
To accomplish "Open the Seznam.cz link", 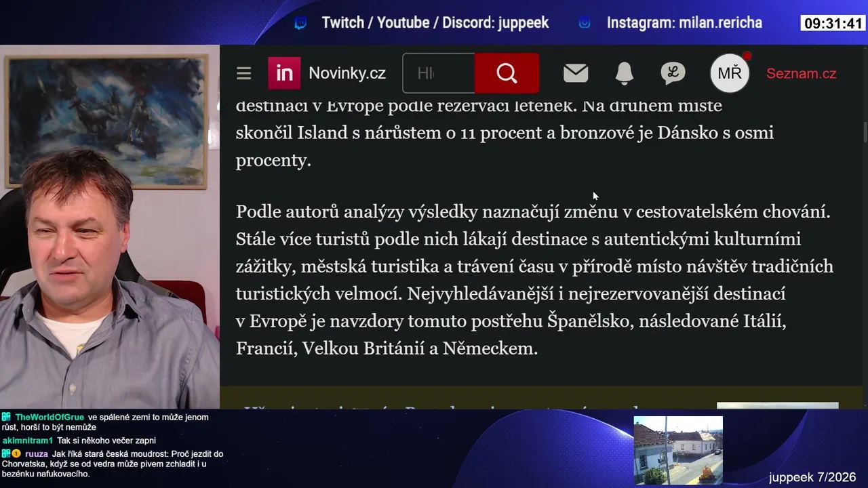I will [801, 73].
